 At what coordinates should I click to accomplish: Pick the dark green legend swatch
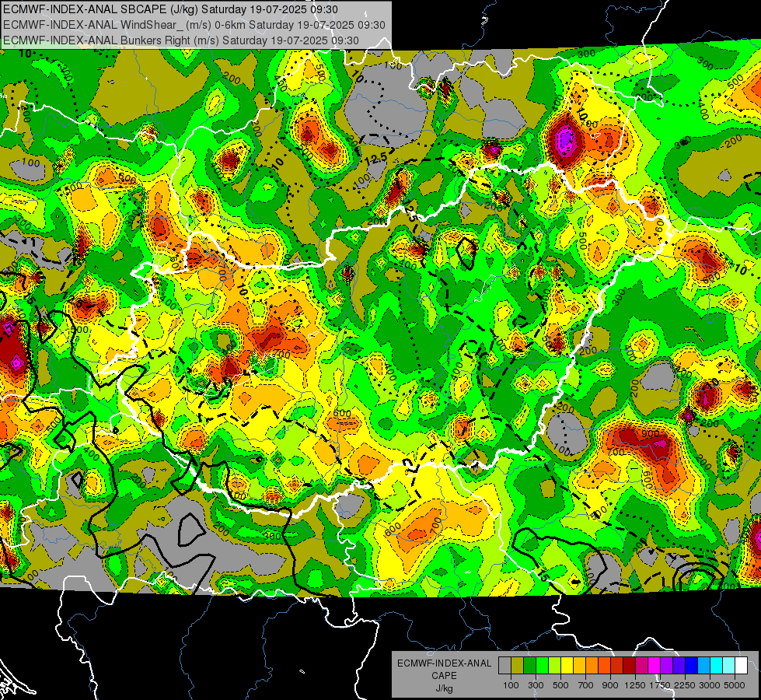point(529,666)
